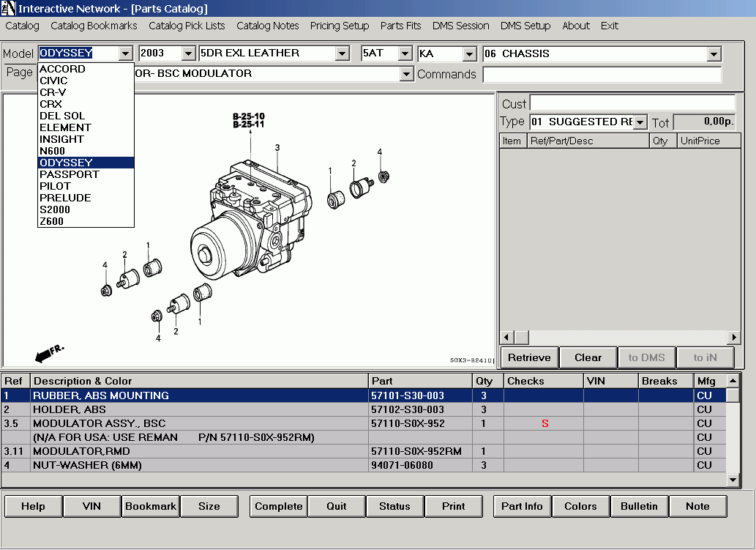Open the Catalog menu
This screenshot has height=550, width=756.
(22, 26)
